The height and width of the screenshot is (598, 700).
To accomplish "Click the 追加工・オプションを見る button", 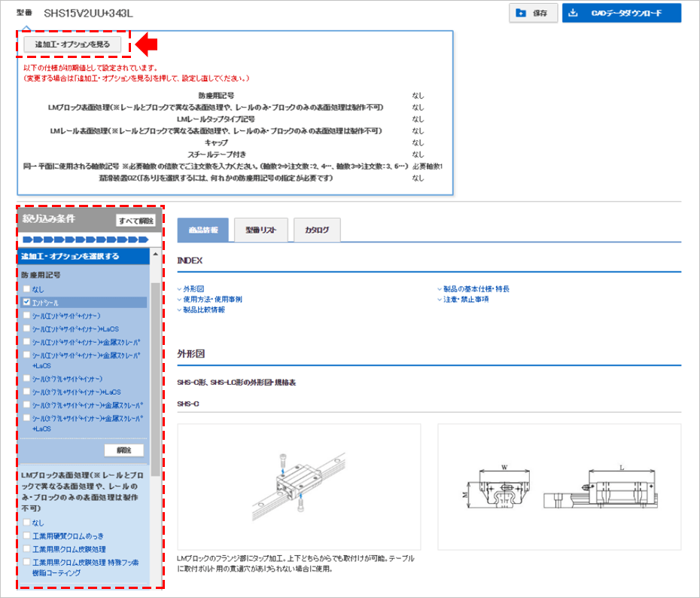I will [73, 44].
